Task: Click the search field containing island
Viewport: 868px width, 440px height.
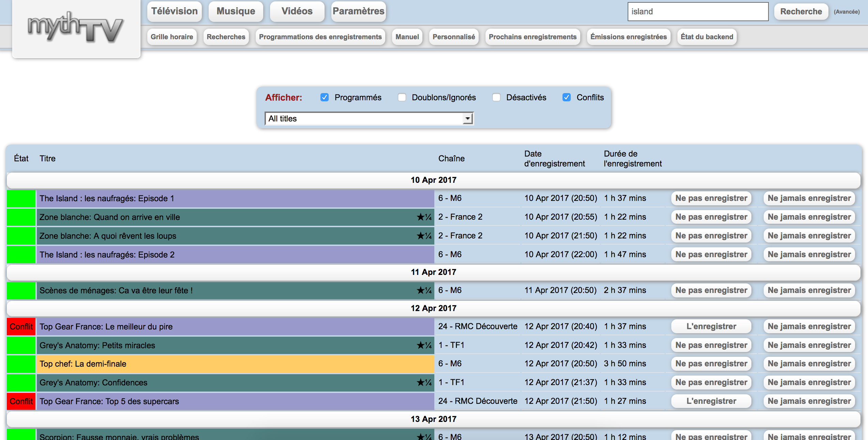Action: [698, 12]
